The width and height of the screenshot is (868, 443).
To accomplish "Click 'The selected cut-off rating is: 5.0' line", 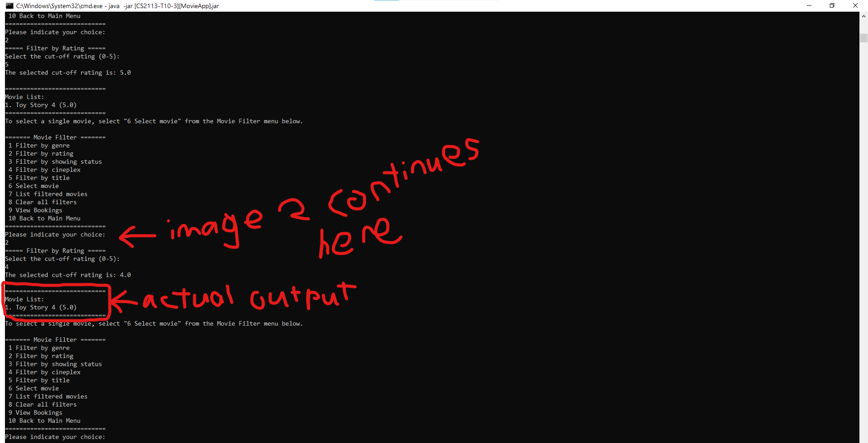I will point(68,73).
